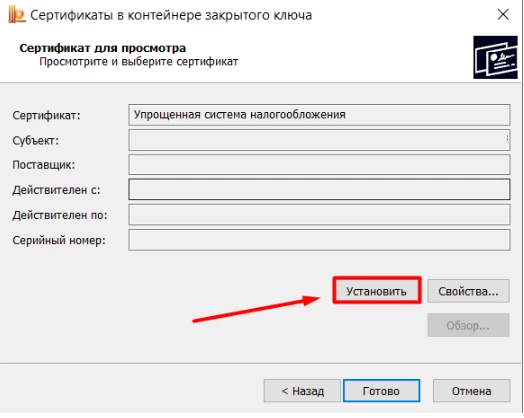524x418 pixels.
Task: Select the Сертификат text field
Action: [x=319, y=115]
